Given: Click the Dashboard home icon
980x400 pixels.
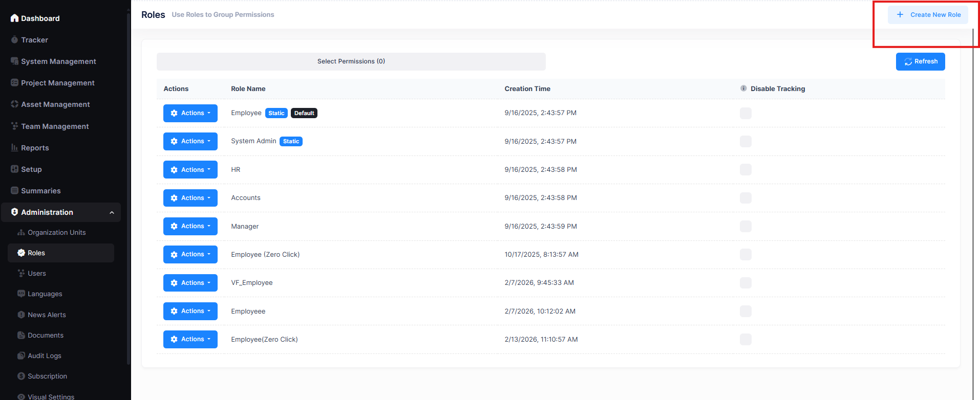Looking at the screenshot, I should (x=14, y=18).
